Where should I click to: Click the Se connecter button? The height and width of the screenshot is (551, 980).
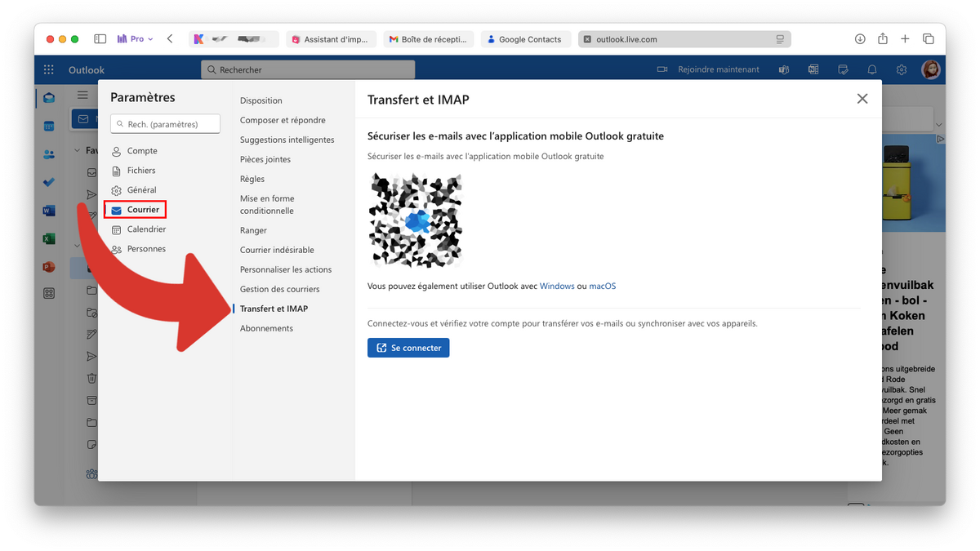click(408, 348)
